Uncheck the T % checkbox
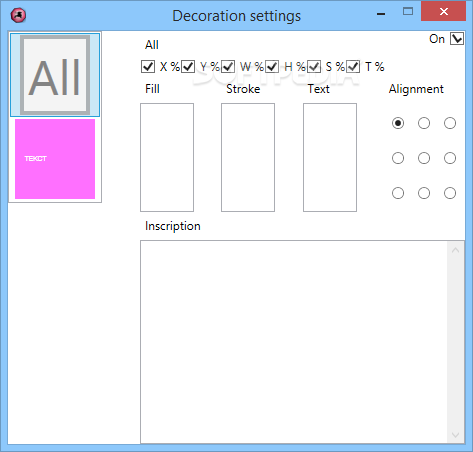This screenshot has width=473, height=452. pyautogui.click(x=353, y=66)
